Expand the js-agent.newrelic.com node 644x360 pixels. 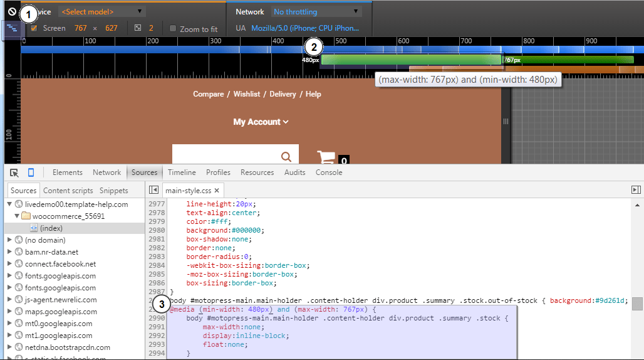[9, 299]
